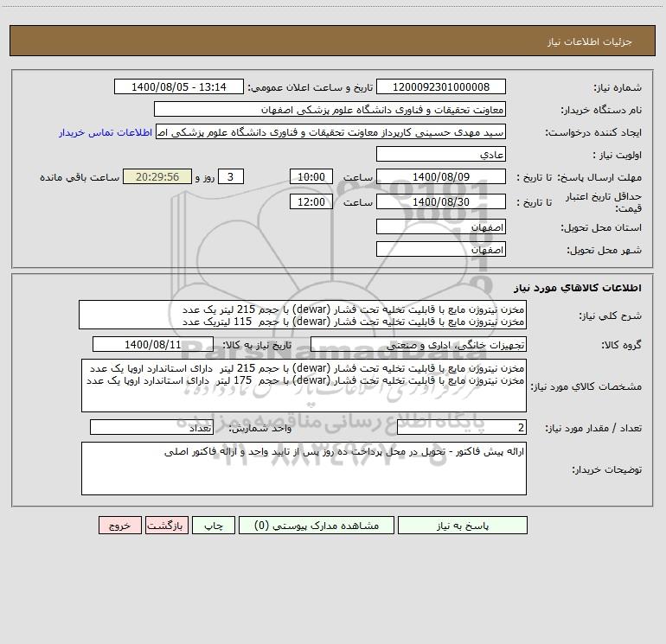Click the goods need date 1400/08/11
This screenshot has height=644, width=666.
[x=153, y=344]
